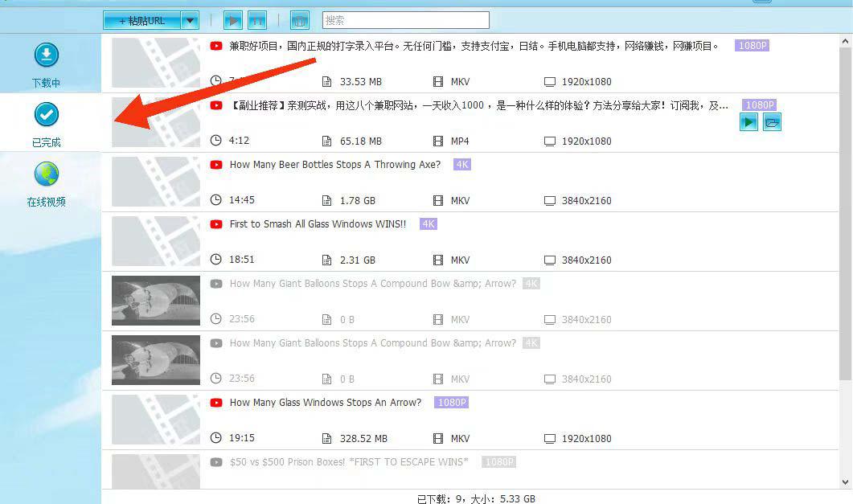Screen dimensions: 853x504
Task: Click YouTube icon beside How Many Beer Bottles
Action: [x=215, y=165]
